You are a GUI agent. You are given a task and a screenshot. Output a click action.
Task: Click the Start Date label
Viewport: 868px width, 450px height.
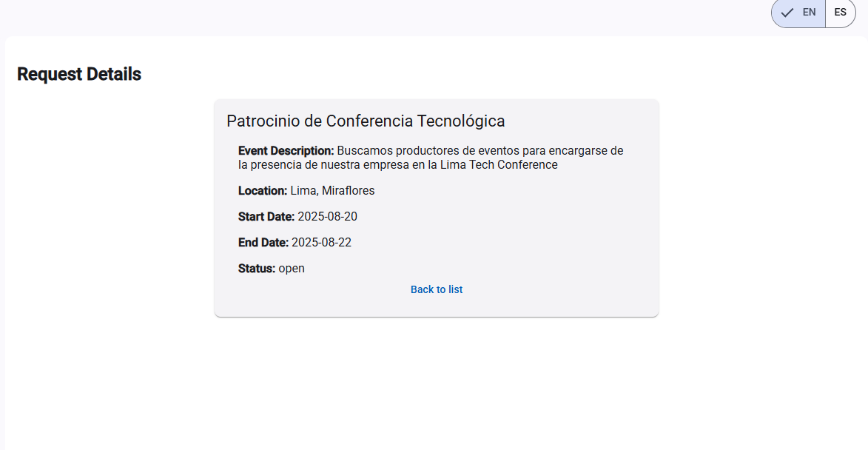tap(266, 216)
